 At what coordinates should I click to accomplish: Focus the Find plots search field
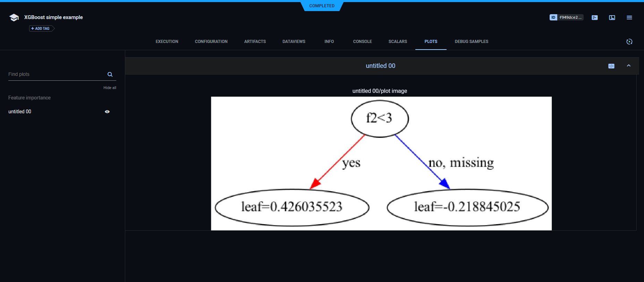pyautogui.click(x=56, y=74)
